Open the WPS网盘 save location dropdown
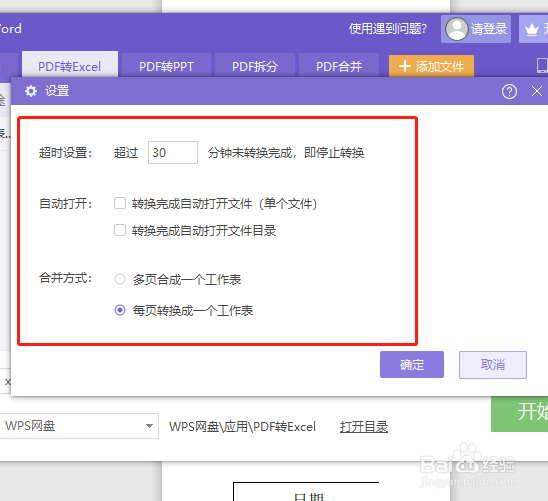Image resolution: width=548 pixels, height=501 pixels. [x=79, y=426]
